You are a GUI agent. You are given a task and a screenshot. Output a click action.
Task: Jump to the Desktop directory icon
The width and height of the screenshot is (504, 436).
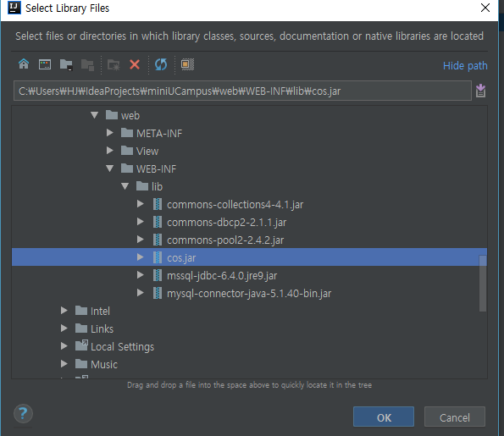tap(45, 64)
